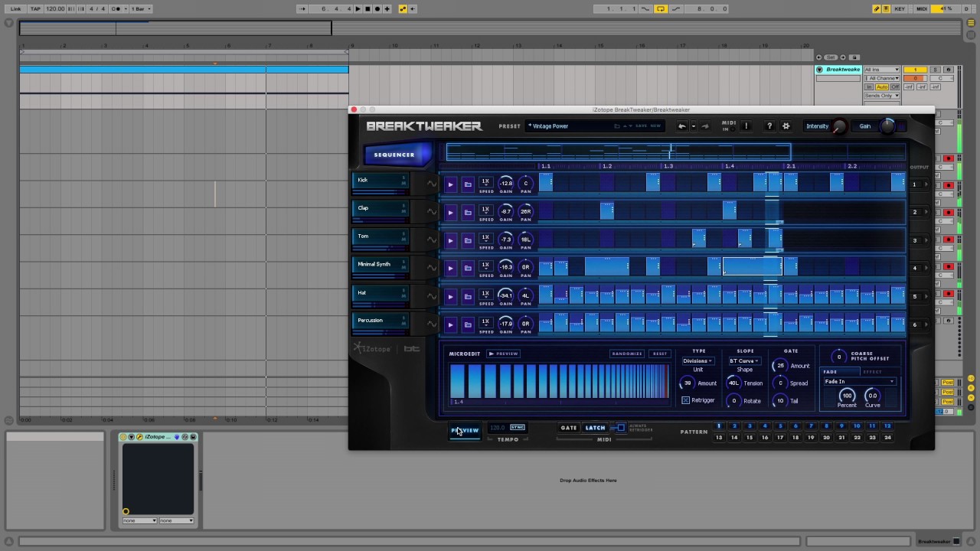
Task: Toggle the Retrigger checkbox
Action: coord(685,400)
